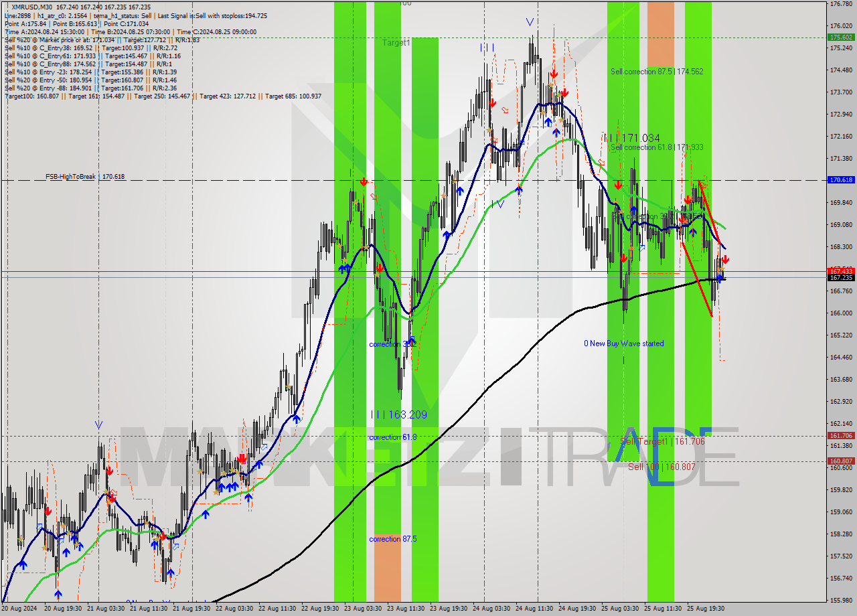Screen dimensions: 857x616
Task: Select the Target1 label near the top
Action: click(x=396, y=43)
